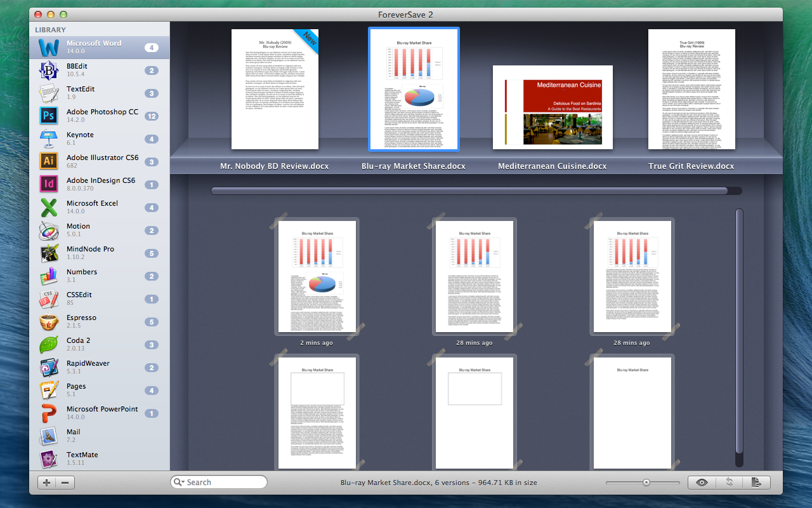This screenshot has height=508, width=812.
Task: Open MindNode Pro library entry
Action: click(x=100, y=253)
